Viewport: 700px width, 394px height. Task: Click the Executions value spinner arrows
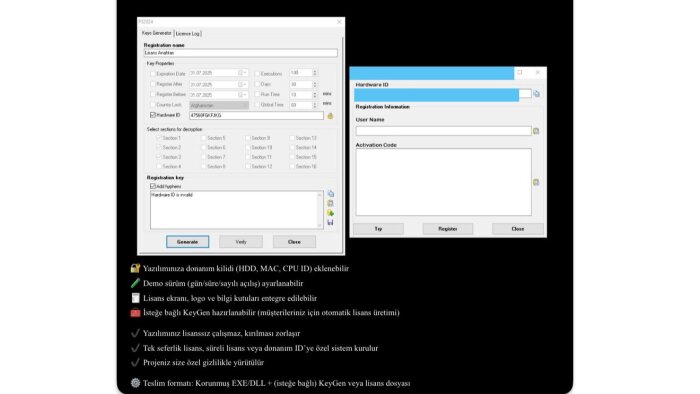(x=315, y=73)
